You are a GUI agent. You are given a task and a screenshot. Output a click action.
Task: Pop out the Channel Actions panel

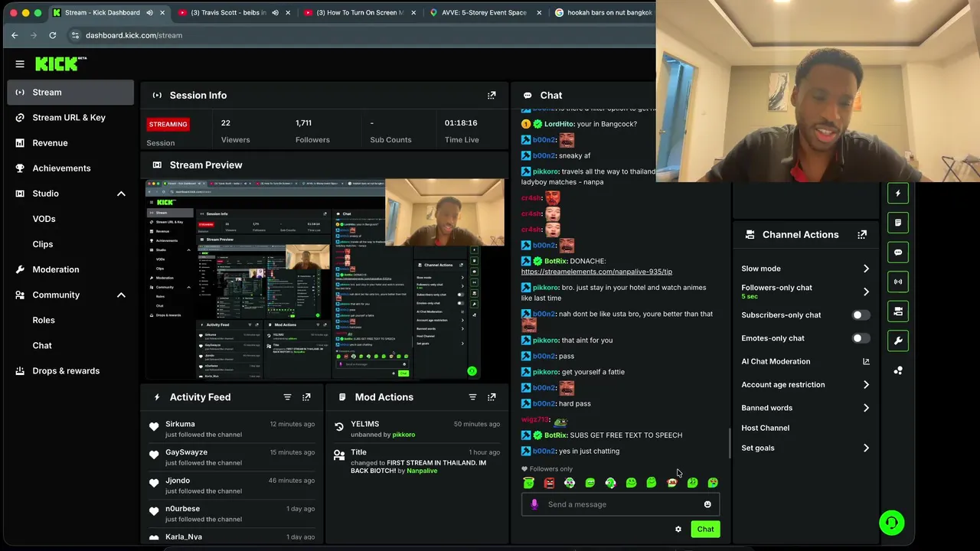point(862,234)
